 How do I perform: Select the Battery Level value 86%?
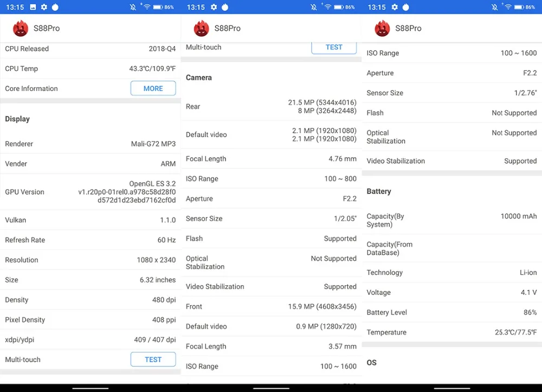click(530, 312)
